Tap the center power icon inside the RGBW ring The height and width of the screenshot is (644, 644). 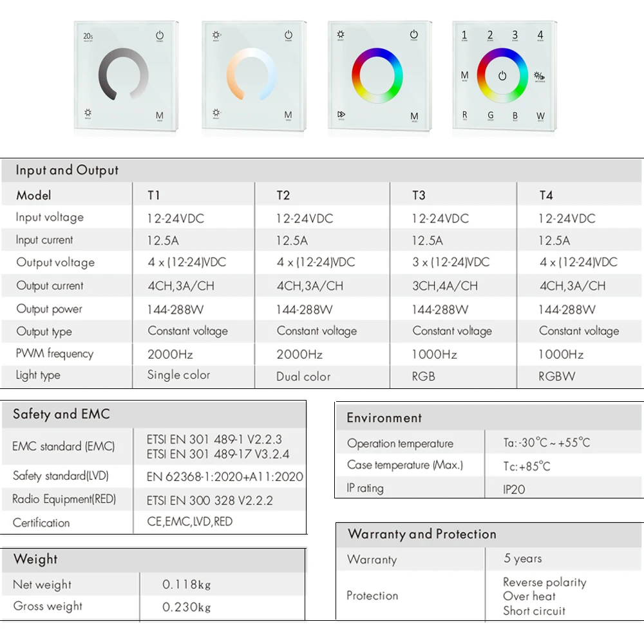[x=502, y=76]
